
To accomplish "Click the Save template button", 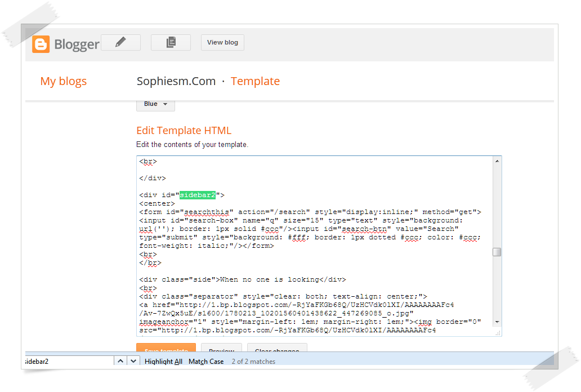I will 166,349.
